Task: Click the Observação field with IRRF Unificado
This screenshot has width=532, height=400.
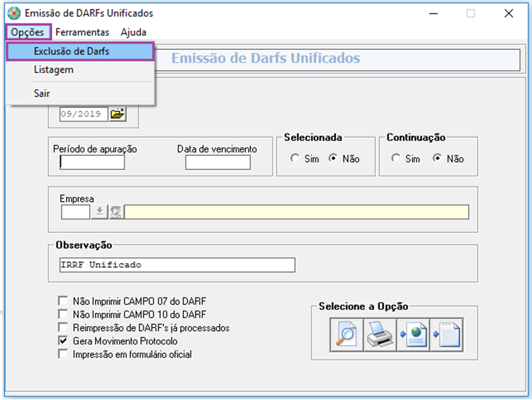Action: pyautogui.click(x=177, y=265)
